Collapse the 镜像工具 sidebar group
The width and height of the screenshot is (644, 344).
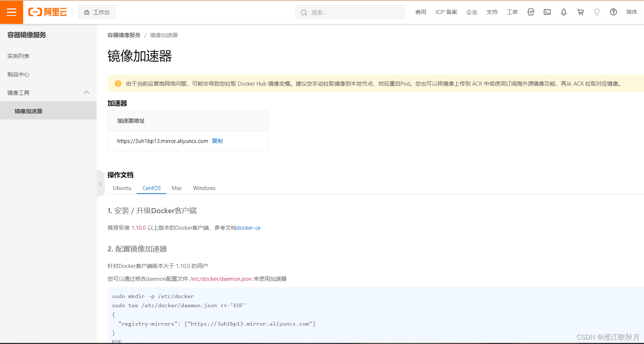coord(48,93)
